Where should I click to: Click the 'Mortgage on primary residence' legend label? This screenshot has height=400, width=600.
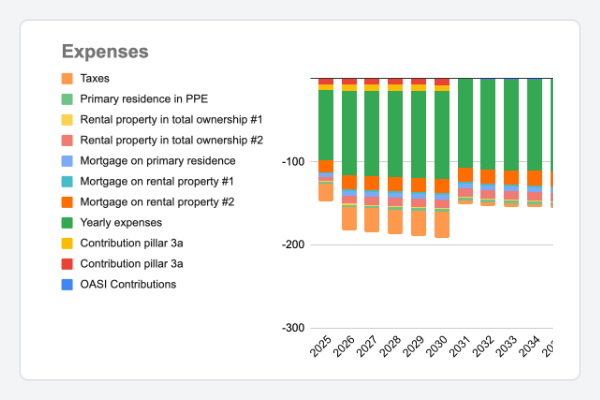[x=159, y=160]
